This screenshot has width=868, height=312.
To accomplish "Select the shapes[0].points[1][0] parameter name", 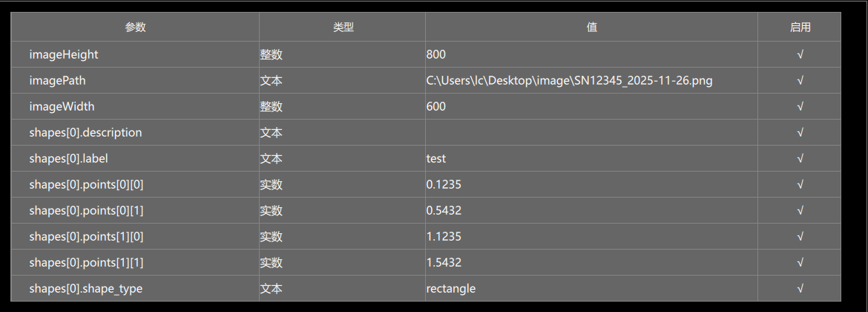I will pyautogui.click(x=86, y=236).
